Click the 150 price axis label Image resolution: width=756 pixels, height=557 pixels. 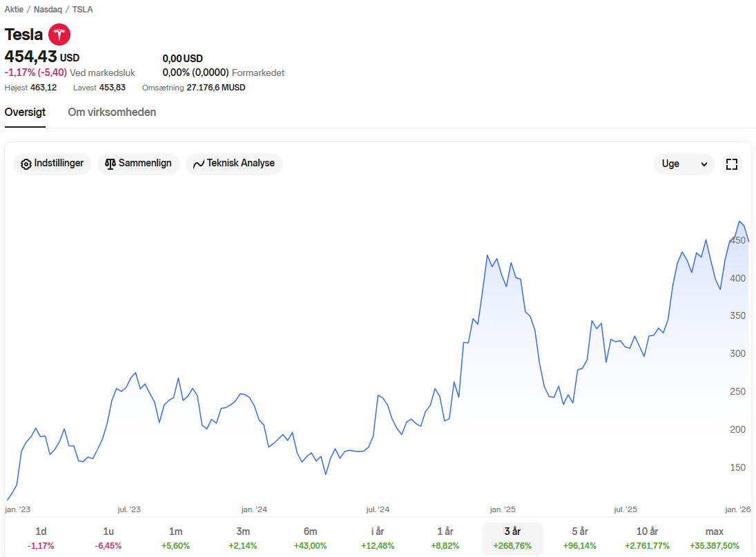[x=737, y=467]
